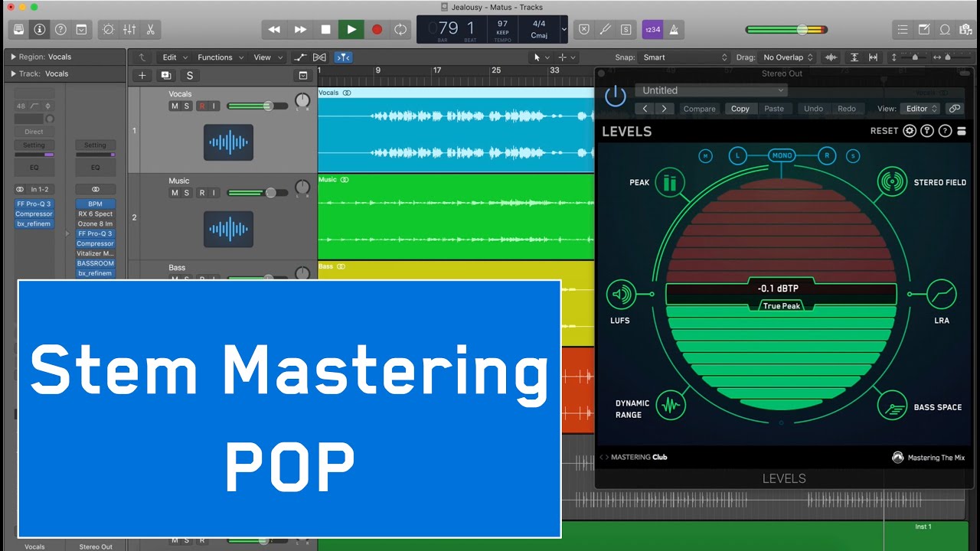Monitor Right channel R in LEVELS
Viewport: 980px width, 551px height.
click(x=827, y=156)
